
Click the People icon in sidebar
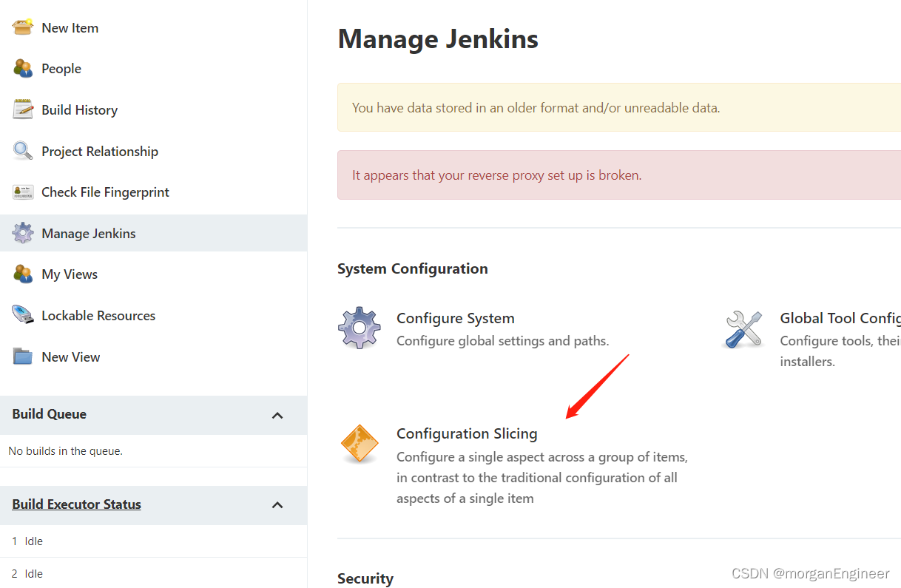coord(23,69)
